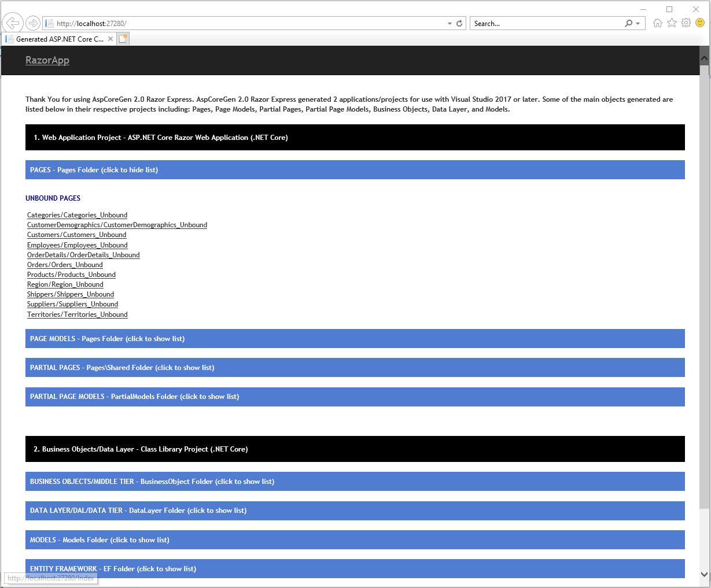Maximize the browser window
The image size is (711, 588).
tap(669, 9)
